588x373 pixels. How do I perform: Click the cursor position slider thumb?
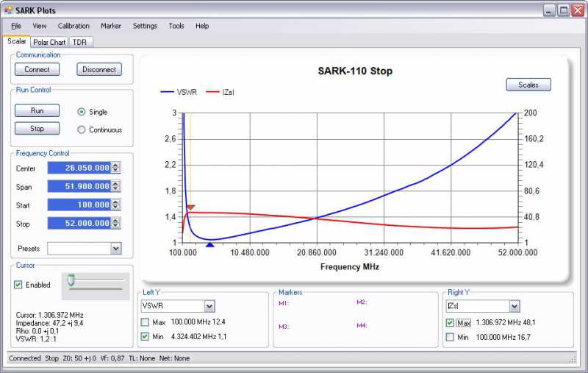pos(71,280)
